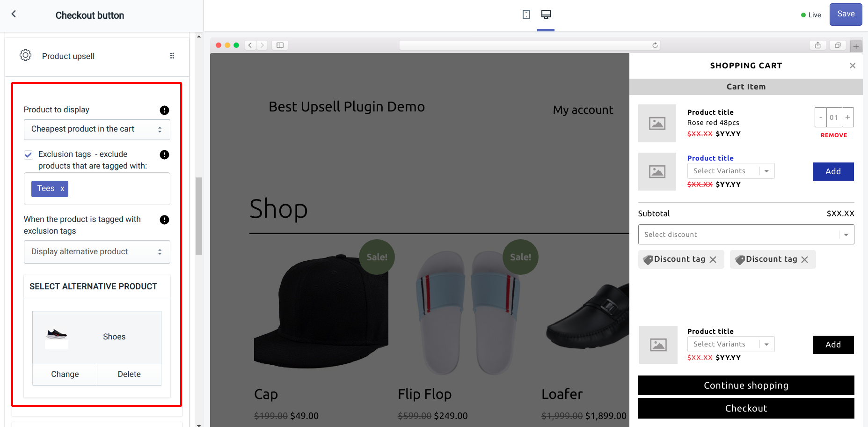The height and width of the screenshot is (427, 868).
Task: Grab the Product upsell drag handle
Action: tap(172, 56)
